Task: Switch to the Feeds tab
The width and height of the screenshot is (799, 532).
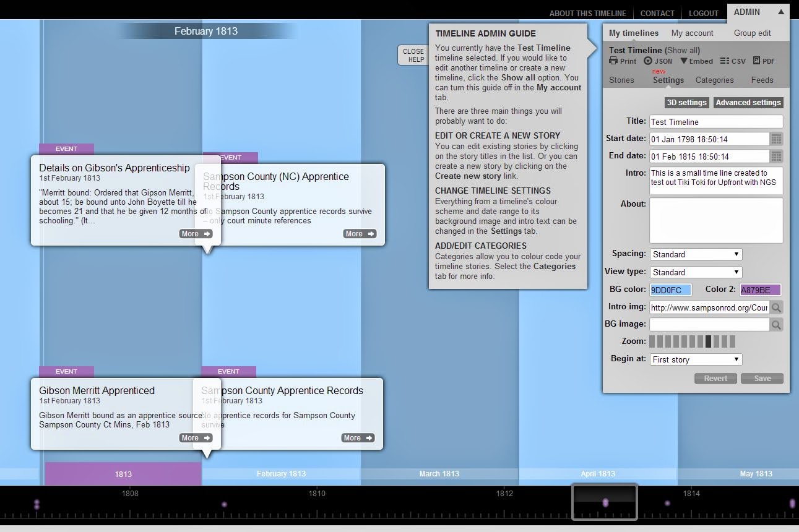Action: 762,80
